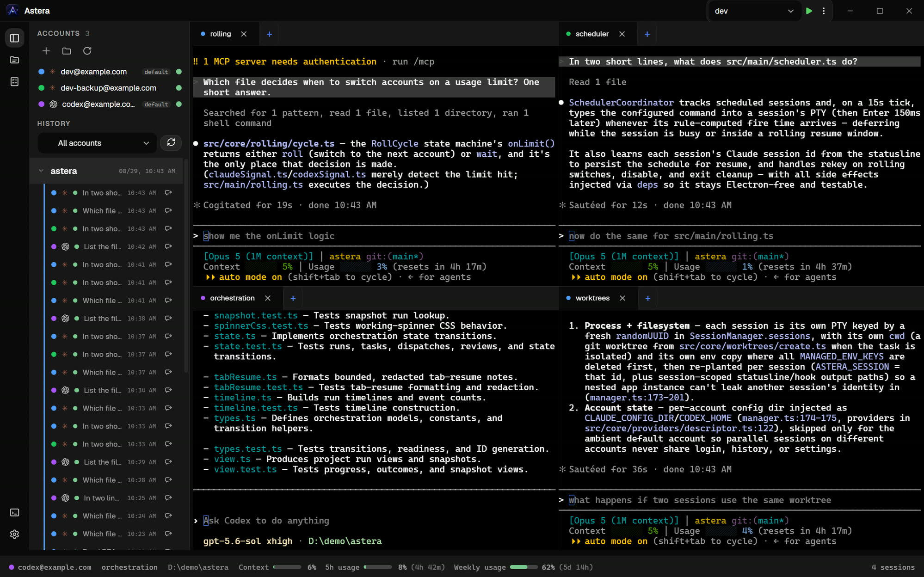Close the worktrees tab
Image resolution: width=924 pixels, height=577 pixels.
[x=622, y=298]
